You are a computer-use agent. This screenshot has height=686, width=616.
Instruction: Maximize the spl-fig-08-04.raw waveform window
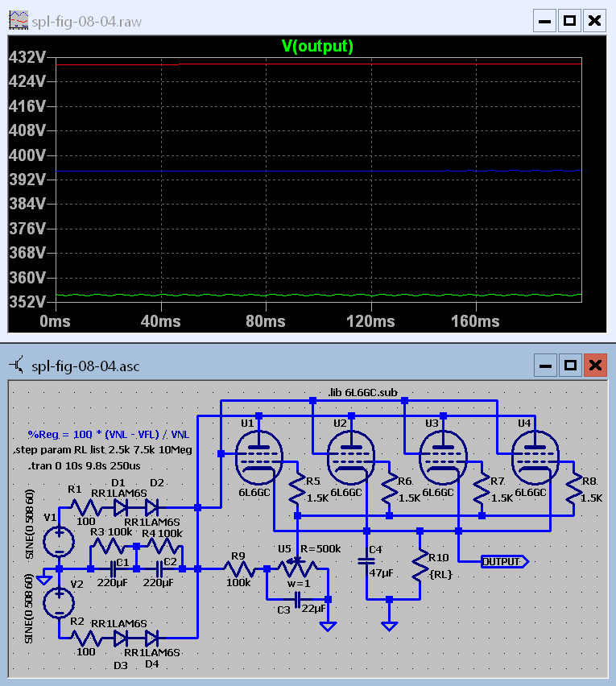click(569, 20)
